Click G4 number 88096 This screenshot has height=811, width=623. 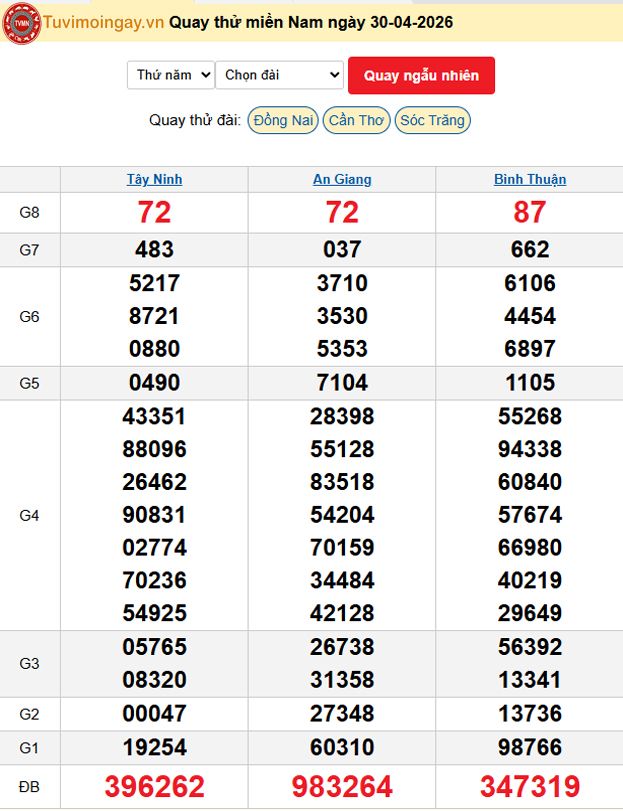155,449
